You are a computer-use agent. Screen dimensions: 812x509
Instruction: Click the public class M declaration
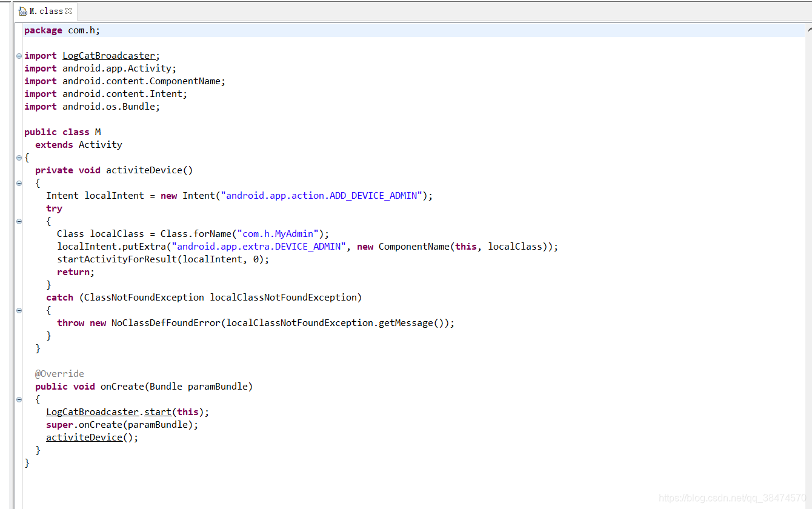(x=62, y=132)
